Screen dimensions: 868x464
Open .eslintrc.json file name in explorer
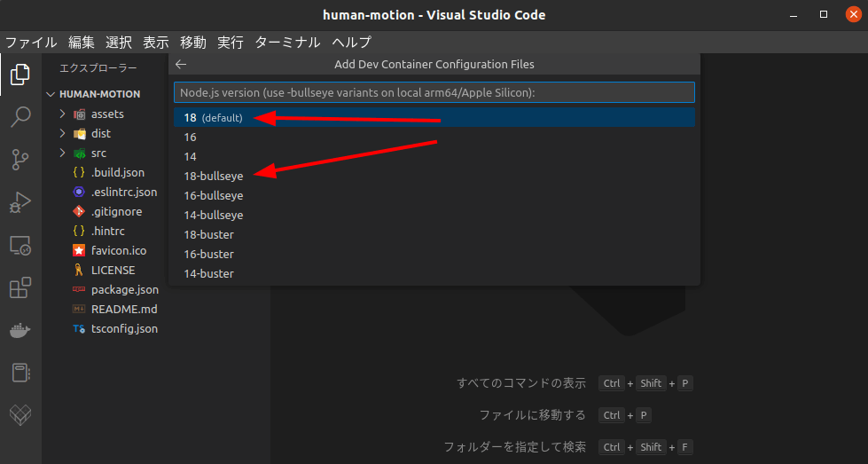click(x=124, y=193)
